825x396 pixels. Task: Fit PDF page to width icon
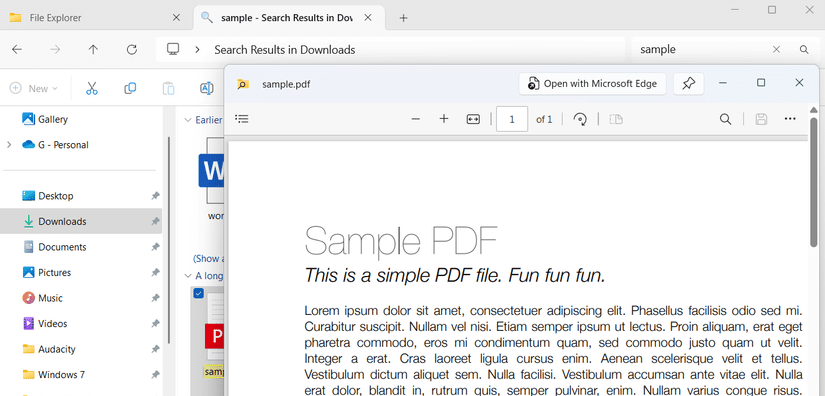point(473,119)
